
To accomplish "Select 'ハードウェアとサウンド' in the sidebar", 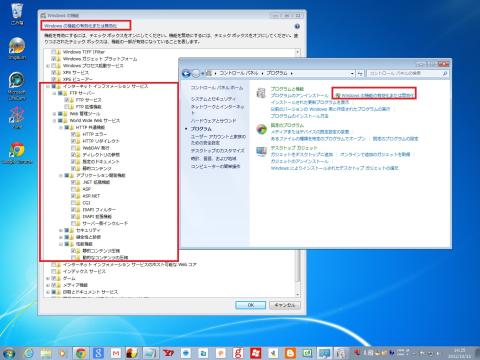I will [x=213, y=121].
